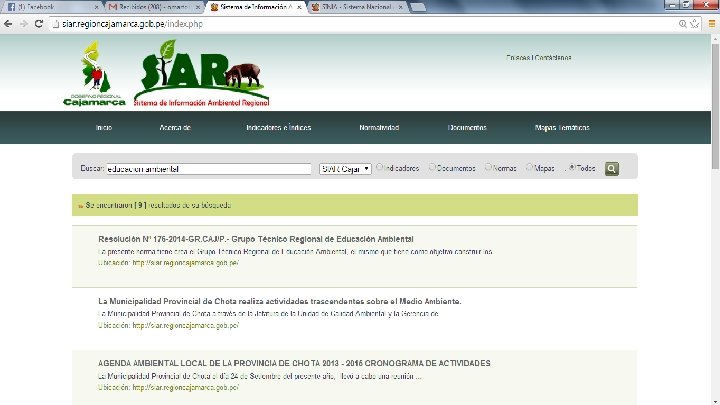Close the Facebook tab

96,7
